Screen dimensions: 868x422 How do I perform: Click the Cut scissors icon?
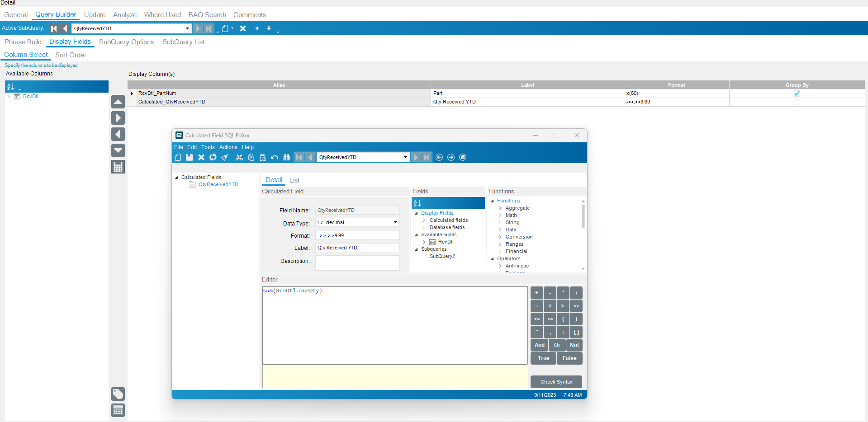pos(239,157)
